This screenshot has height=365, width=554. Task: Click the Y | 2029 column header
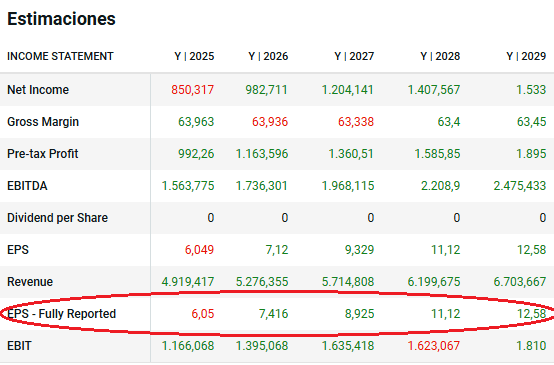tap(526, 56)
